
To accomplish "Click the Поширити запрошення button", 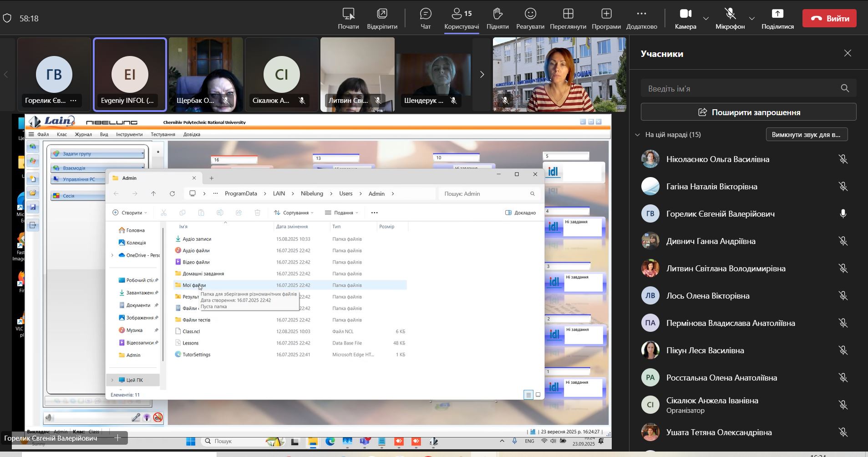I will tap(748, 112).
